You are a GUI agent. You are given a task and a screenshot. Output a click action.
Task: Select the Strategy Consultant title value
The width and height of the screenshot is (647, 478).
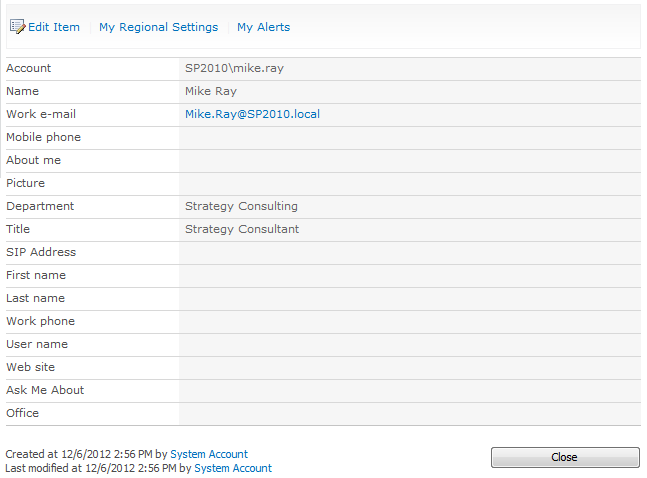242,229
